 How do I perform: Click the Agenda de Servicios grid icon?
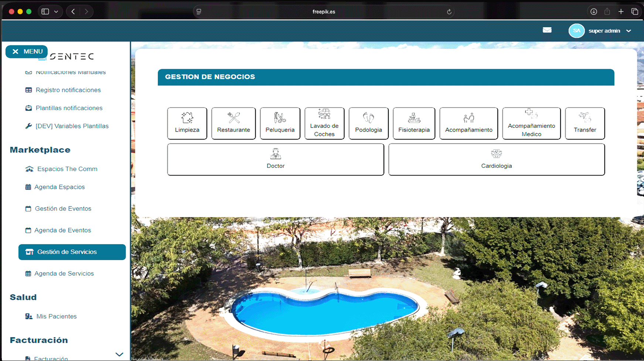(x=28, y=273)
